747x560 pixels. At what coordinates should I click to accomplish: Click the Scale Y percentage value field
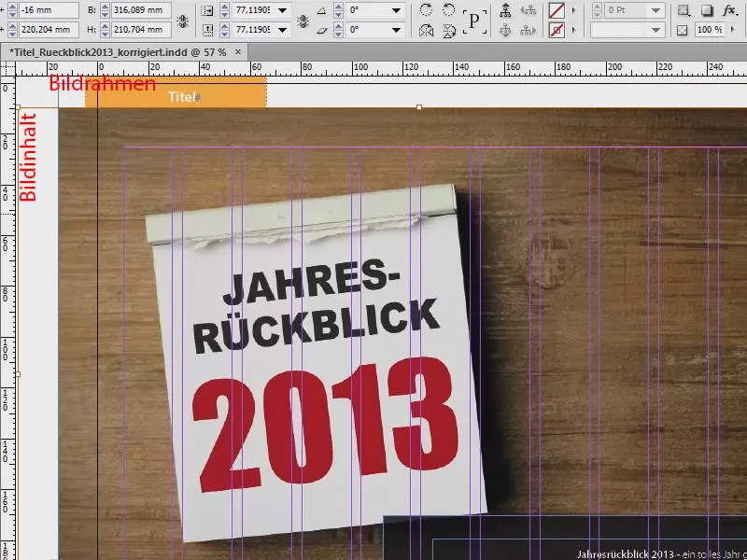tap(253, 30)
